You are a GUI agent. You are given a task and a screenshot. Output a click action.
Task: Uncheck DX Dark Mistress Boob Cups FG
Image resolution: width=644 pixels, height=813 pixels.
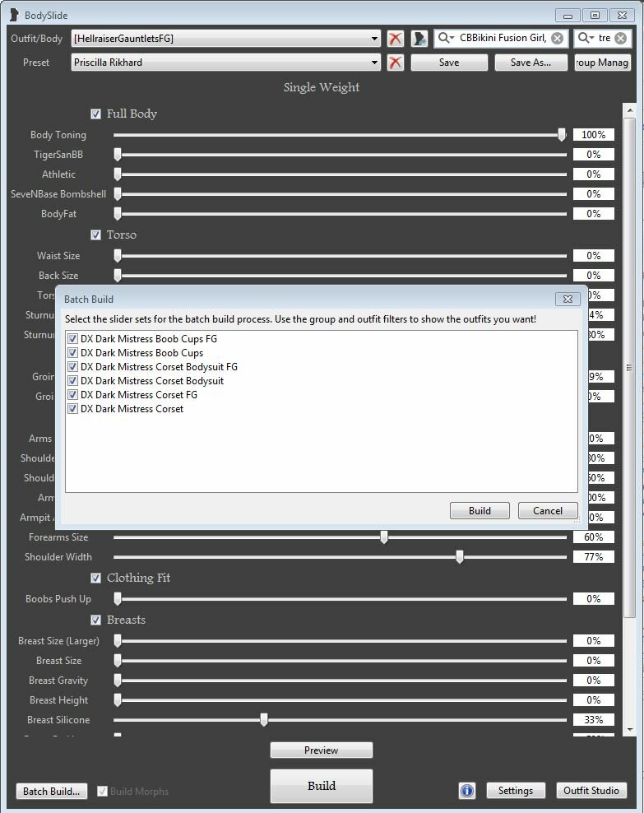point(74,339)
